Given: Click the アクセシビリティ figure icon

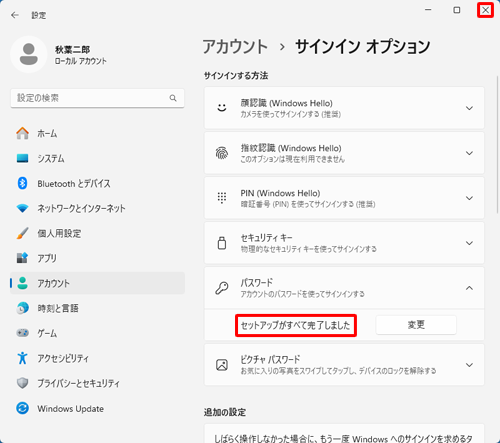Looking at the screenshot, I should 22,358.
